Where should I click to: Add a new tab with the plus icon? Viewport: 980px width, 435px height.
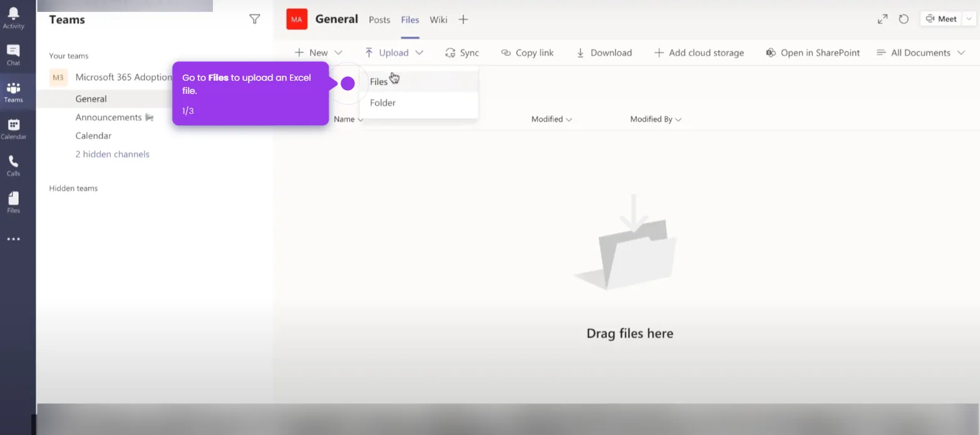pyautogui.click(x=463, y=19)
